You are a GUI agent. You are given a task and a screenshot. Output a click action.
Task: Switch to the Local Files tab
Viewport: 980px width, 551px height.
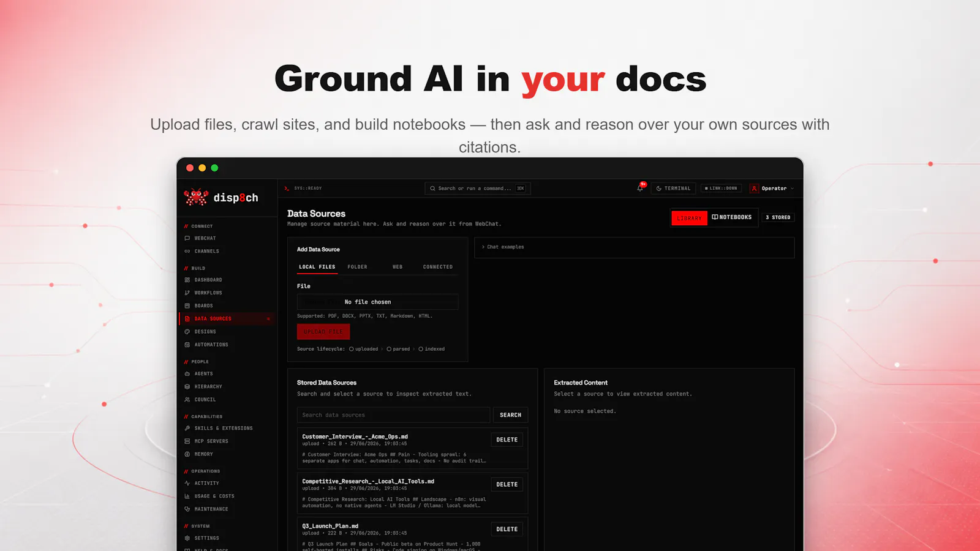coord(317,267)
